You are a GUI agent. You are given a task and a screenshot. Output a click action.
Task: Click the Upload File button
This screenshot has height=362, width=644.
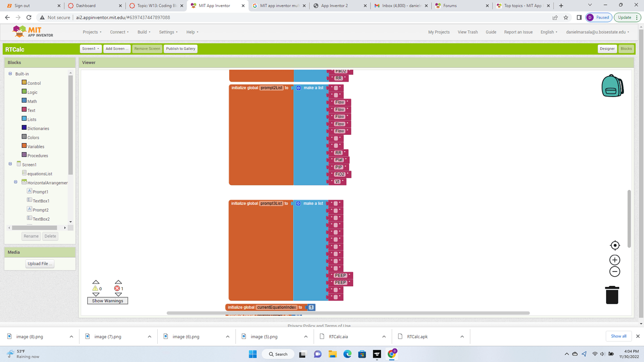[x=40, y=264]
